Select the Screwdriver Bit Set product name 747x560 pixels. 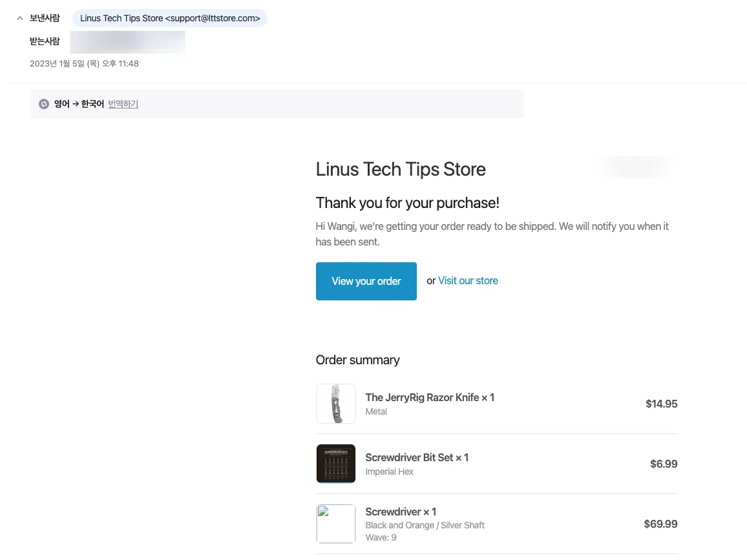tap(417, 457)
